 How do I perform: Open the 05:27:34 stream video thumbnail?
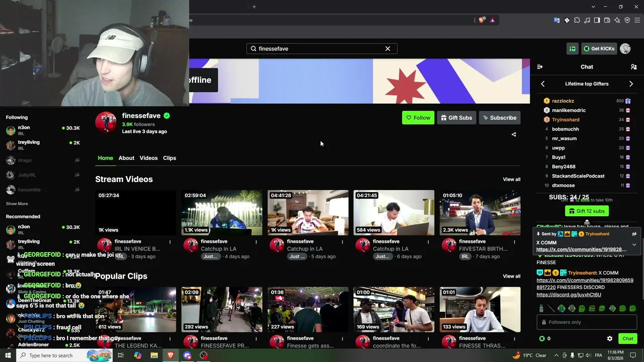[136, 213]
